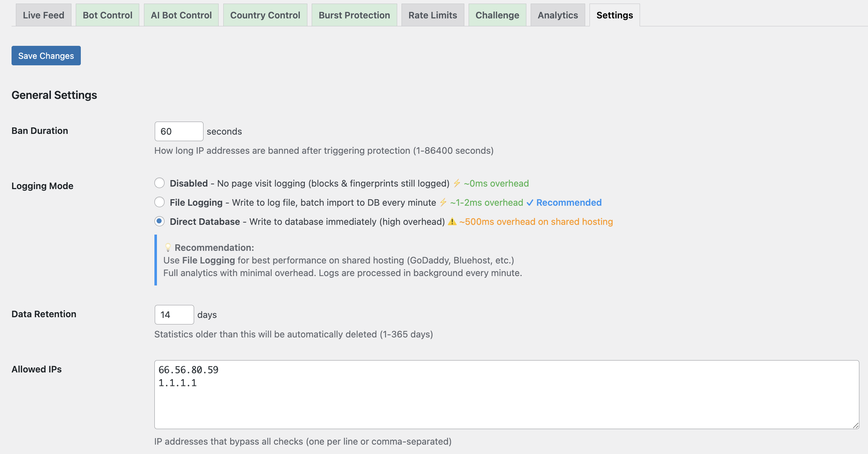Click the lightning icon beside ~1-2ms overhead
The height and width of the screenshot is (454, 868).
(x=443, y=202)
